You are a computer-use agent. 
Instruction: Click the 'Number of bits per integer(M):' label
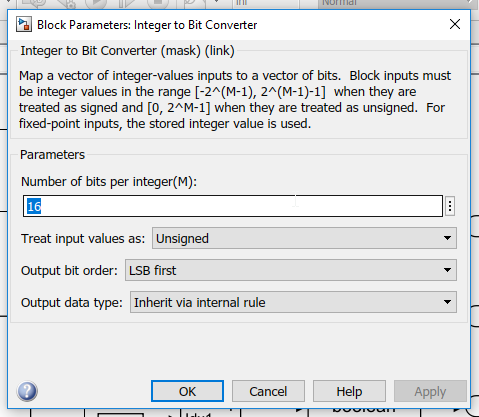pos(109,182)
